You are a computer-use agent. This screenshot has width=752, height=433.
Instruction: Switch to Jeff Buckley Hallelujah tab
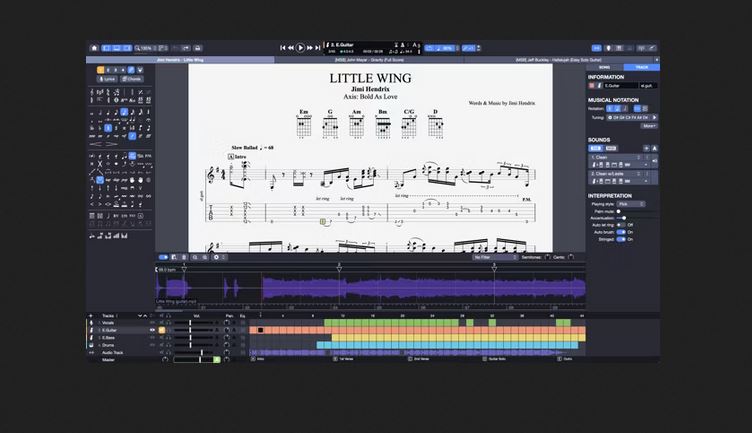(559, 60)
